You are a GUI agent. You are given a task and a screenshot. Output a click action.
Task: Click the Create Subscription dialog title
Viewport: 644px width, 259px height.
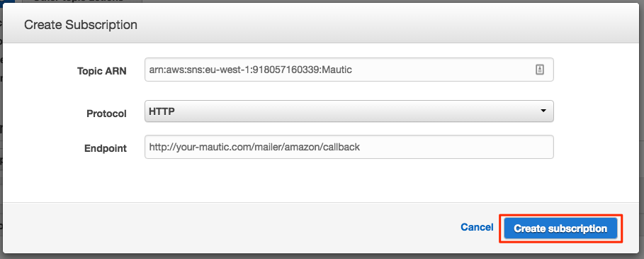(81, 25)
